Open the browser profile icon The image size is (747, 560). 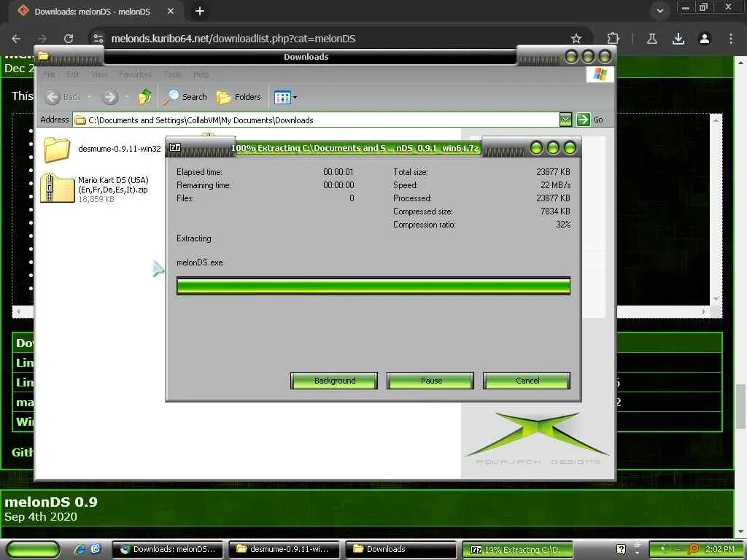click(705, 39)
